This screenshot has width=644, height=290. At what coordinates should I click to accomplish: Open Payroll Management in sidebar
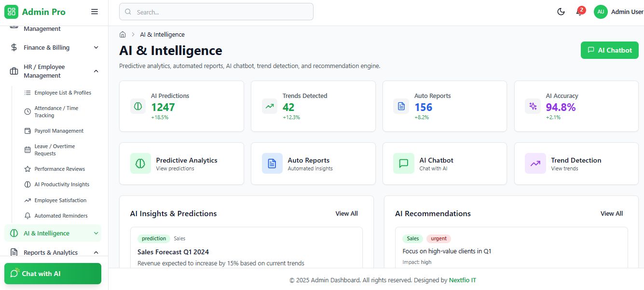[58, 131]
